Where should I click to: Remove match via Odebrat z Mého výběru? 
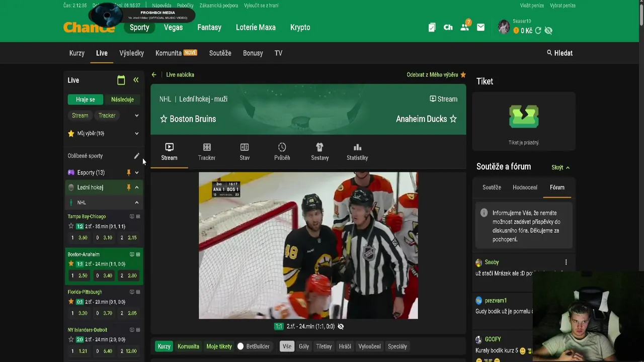point(436,74)
